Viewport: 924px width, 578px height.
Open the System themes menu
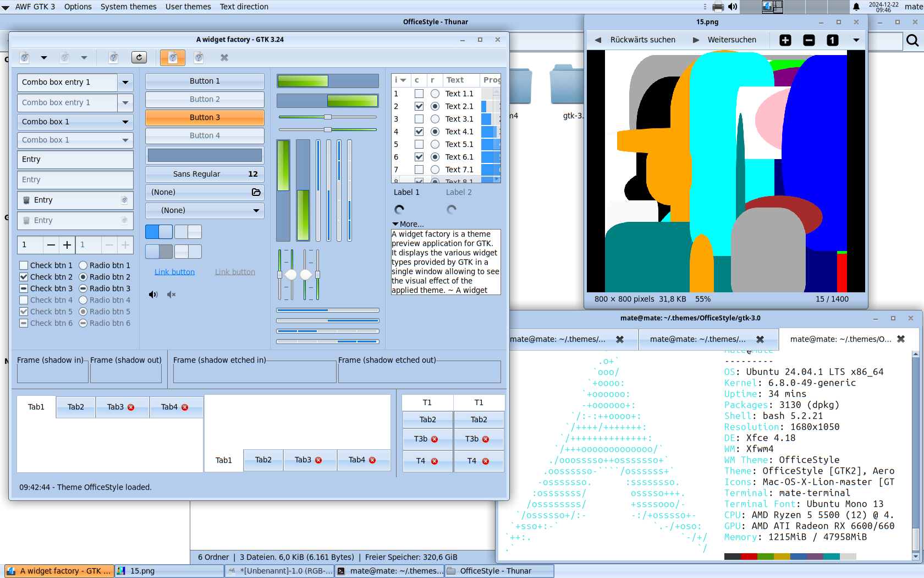[129, 7]
